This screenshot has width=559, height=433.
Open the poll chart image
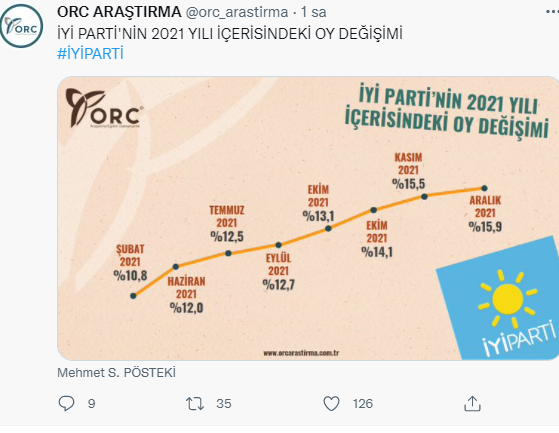(308, 218)
